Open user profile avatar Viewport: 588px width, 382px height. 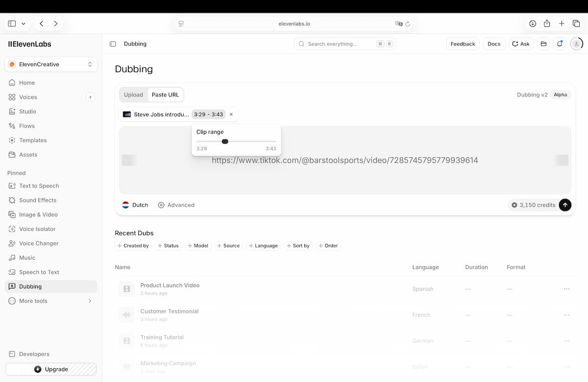click(577, 44)
